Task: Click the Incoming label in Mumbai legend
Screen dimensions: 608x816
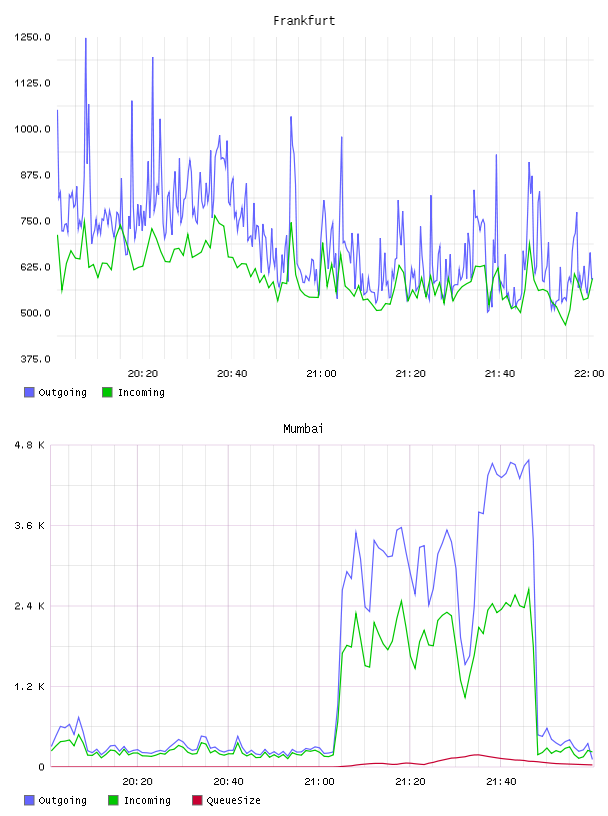Action: (147, 800)
